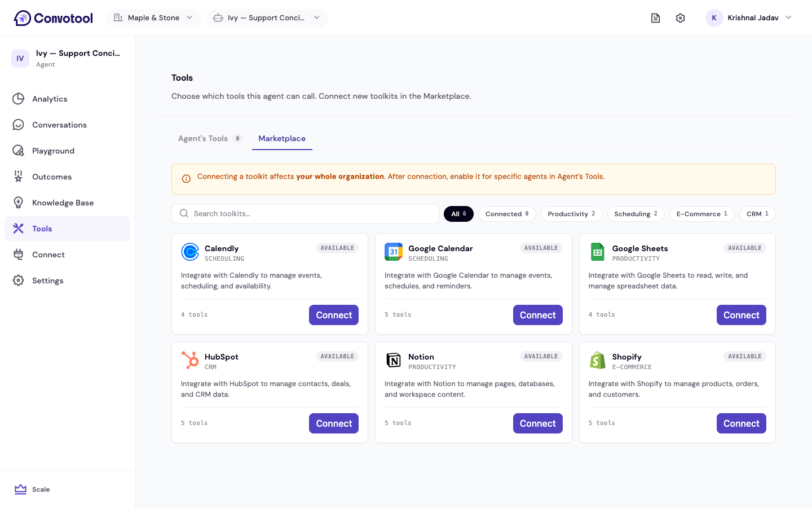Open Analytics in the sidebar
812x508 pixels.
pyautogui.click(x=67, y=99)
